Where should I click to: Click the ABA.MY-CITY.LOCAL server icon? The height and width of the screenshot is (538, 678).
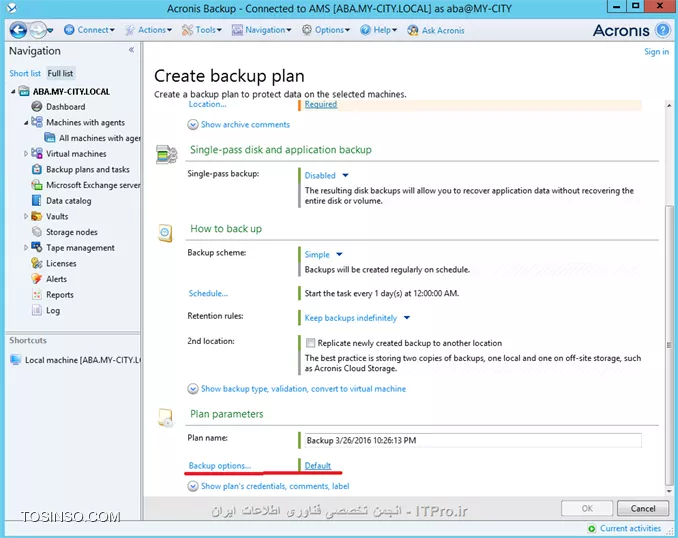tap(24, 91)
